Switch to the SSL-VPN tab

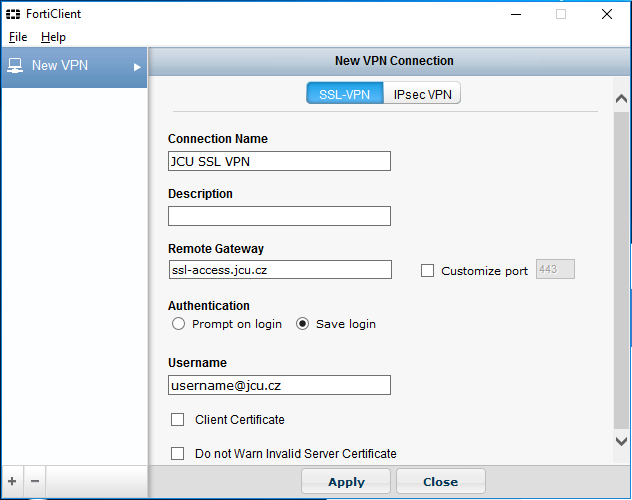pos(345,94)
